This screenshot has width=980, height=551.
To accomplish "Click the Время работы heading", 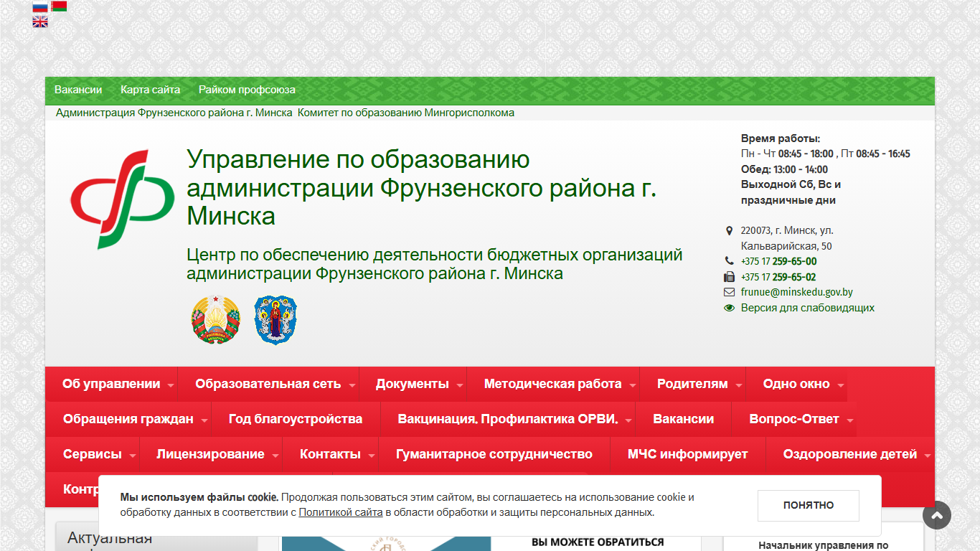I will point(781,138).
